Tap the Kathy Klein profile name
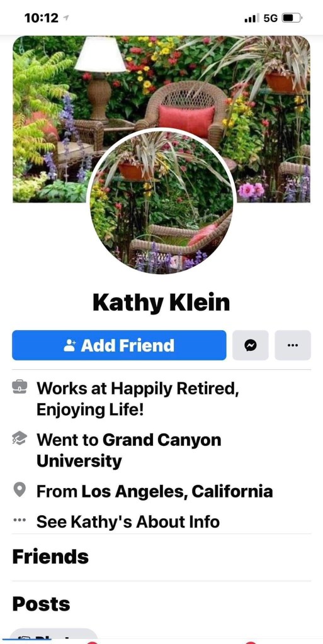Viewport: 323px width, 644px height. tap(161, 303)
